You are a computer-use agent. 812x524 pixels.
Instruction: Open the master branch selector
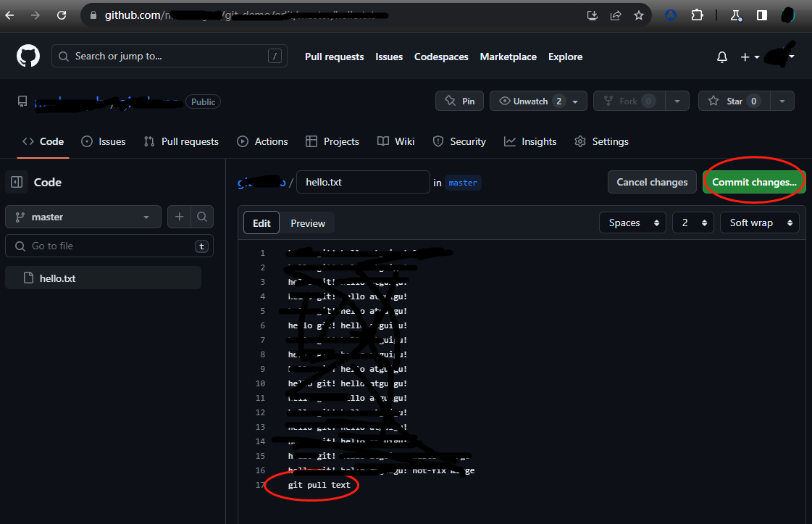83,217
